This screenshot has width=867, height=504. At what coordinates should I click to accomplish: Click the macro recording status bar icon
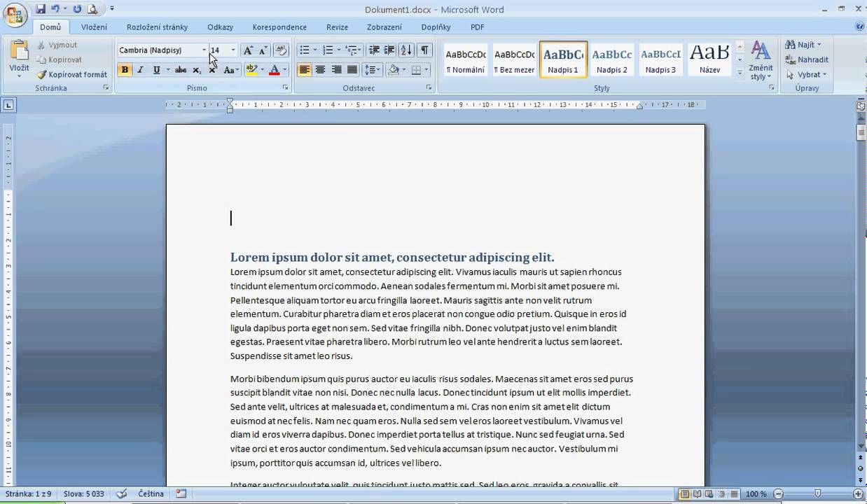click(181, 493)
